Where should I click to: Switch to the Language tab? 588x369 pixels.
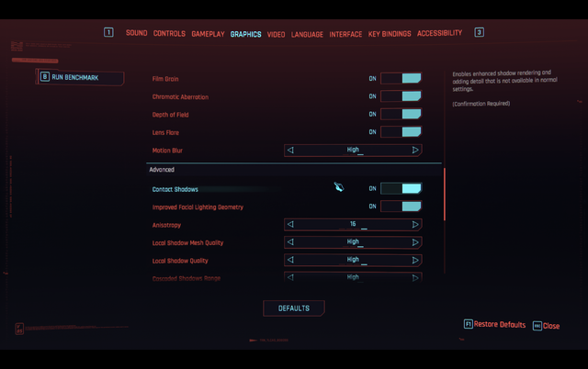[x=307, y=35]
